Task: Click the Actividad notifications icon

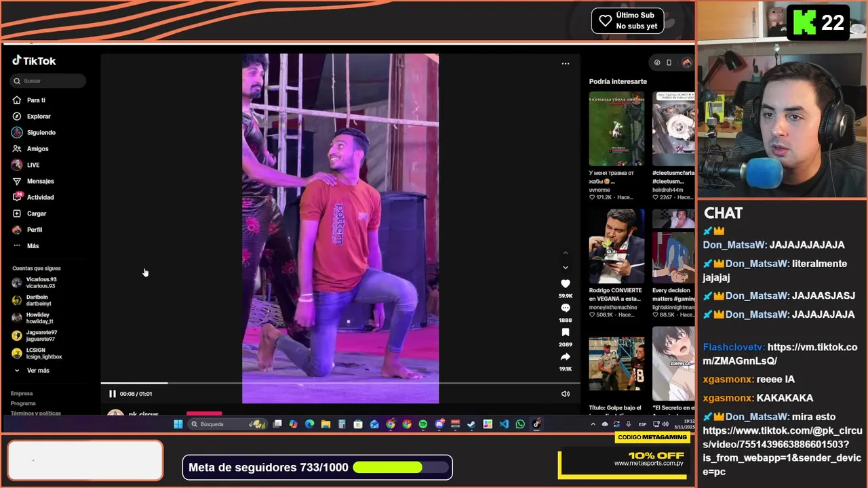Action: (17, 197)
